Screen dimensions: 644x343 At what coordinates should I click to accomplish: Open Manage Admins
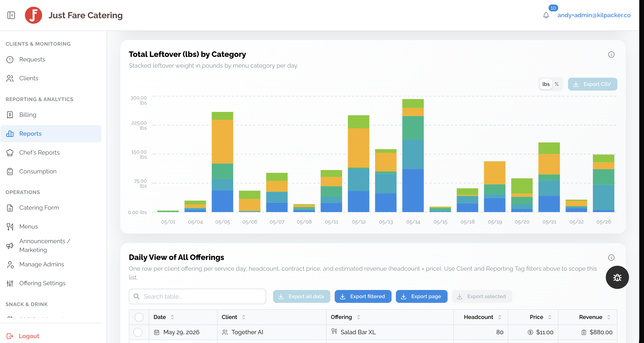point(51,264)
